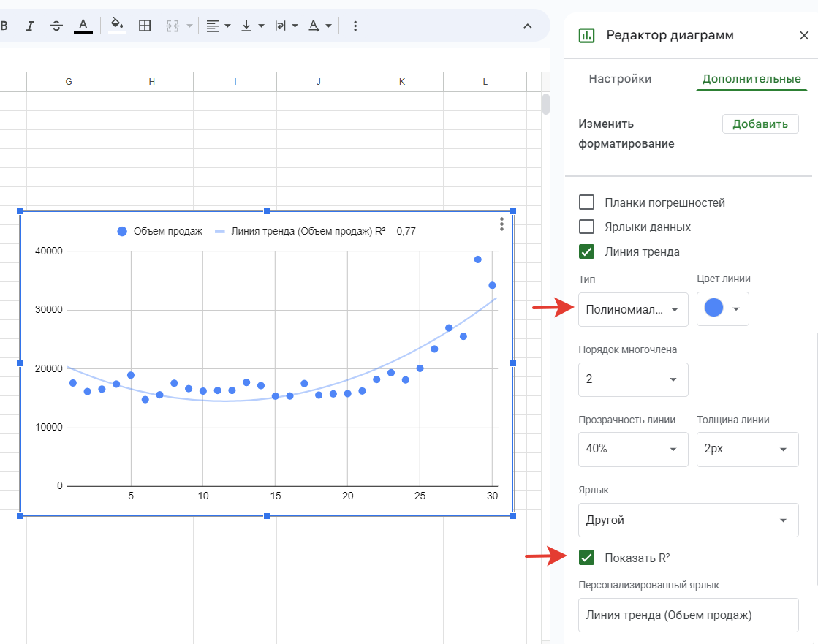Click the Добавить button
This screenshot has height=644, width=818.
760,124
